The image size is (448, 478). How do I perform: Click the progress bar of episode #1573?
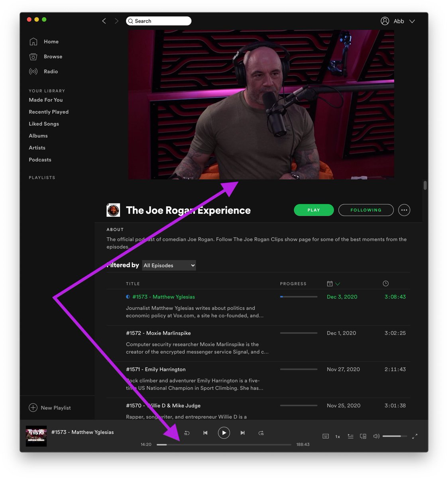[x=299, y=297]
